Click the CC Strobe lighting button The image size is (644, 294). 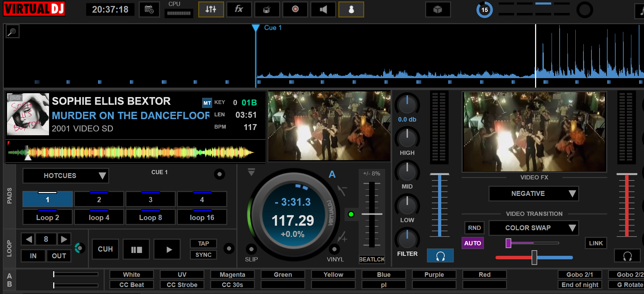tap(182, 285)
